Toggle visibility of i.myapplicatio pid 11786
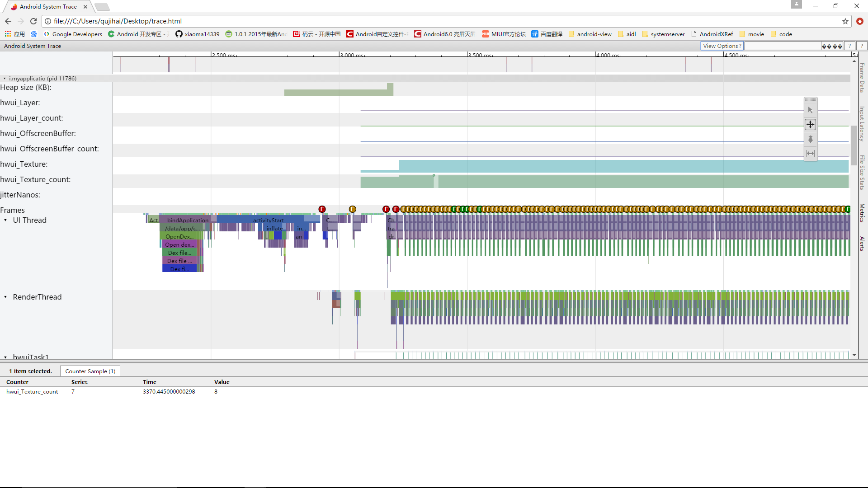 [5, 78]
